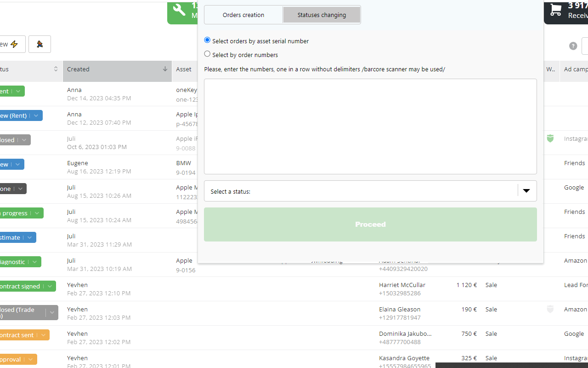This screenshot has height=368, width=588.
Task: Click the date Feb 27, 2023 12:10 PM
Action: coord(99,293)
